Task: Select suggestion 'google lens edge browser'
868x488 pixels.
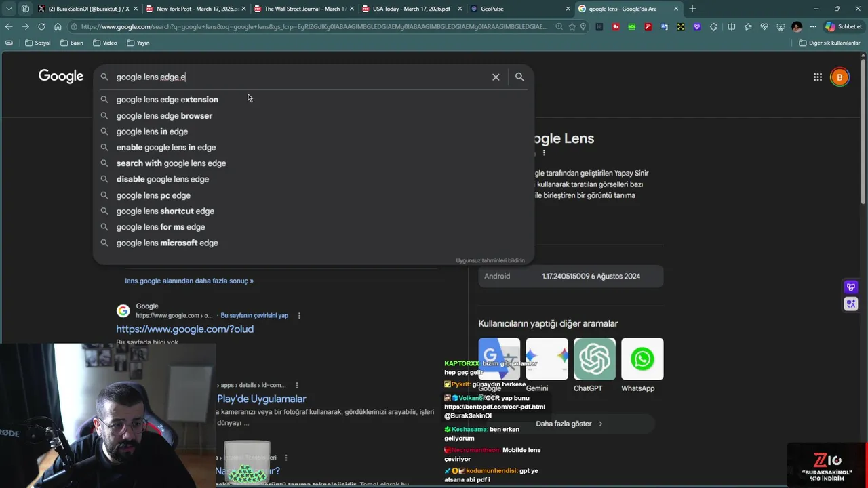Action: 313,116
